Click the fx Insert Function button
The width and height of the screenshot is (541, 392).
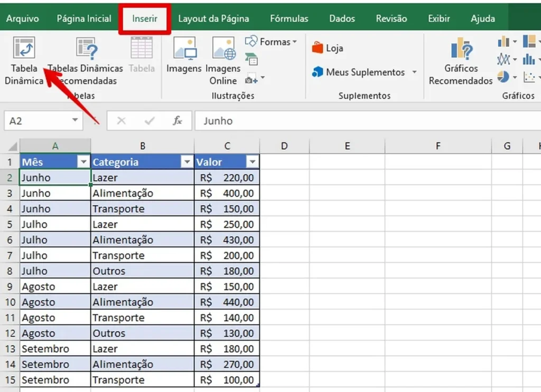(178, 120)
